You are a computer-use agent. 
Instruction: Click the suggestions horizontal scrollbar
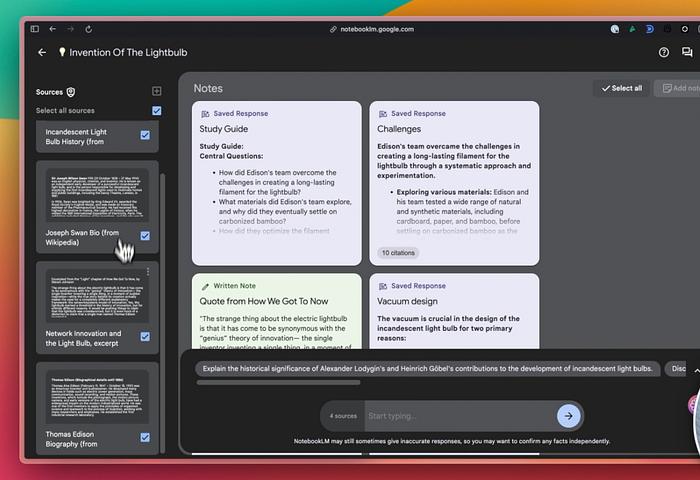(279, 383)
